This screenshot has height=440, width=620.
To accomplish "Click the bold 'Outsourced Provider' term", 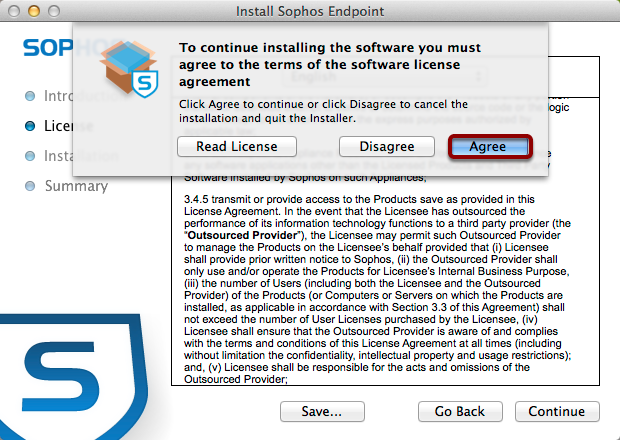I will [x=243, y=236].
